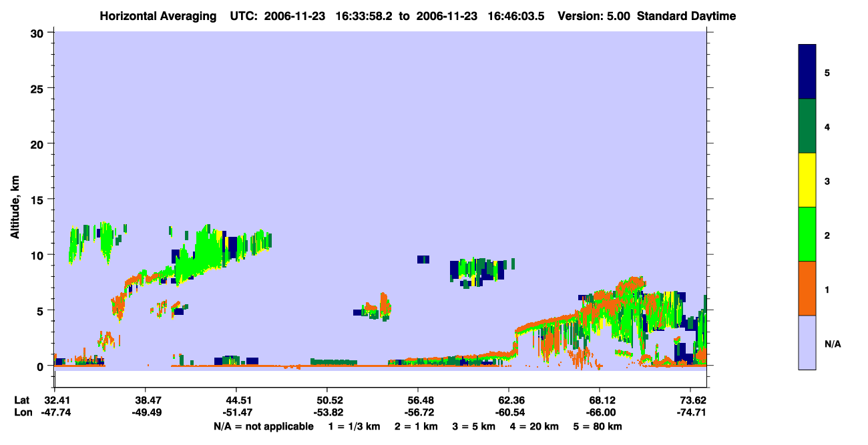This screenshot has height=445, width=868.
Task: Click the bright green color bar segment labeled 2
Action: (807, 234)
